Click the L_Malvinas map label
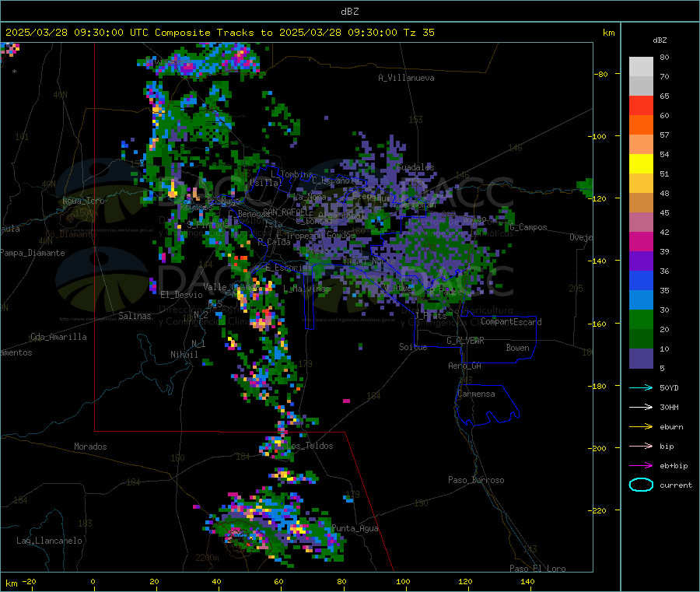Viewport: 700px width, 592px height. 307,289
